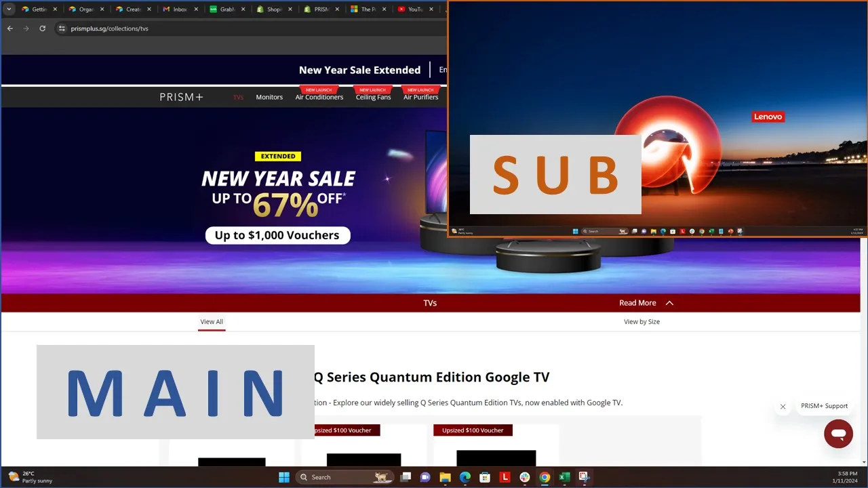Select the View by Size tab

(x=642, y=322)
